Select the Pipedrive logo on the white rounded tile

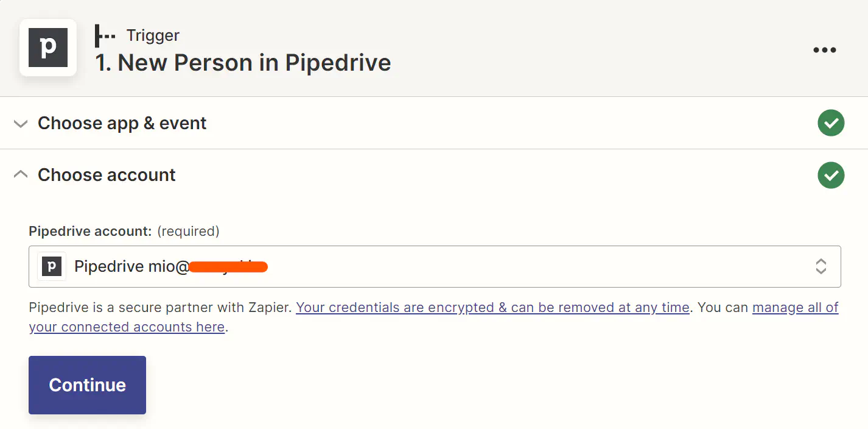47,48
